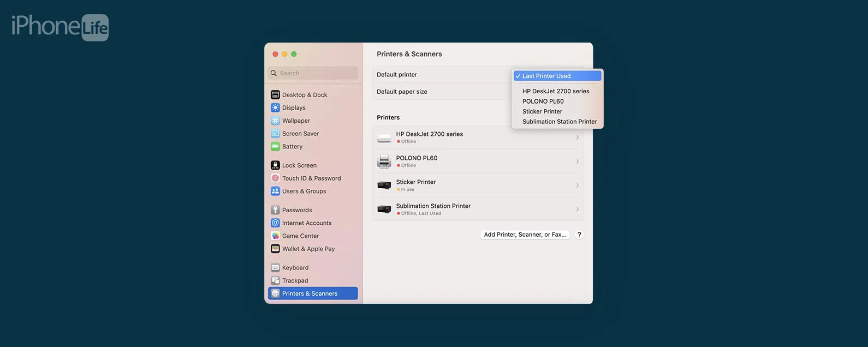Click the Battery sidebar icon
The width and height of the screenshot is (868, 347).
pyautogui.click(x=276, y=147)
